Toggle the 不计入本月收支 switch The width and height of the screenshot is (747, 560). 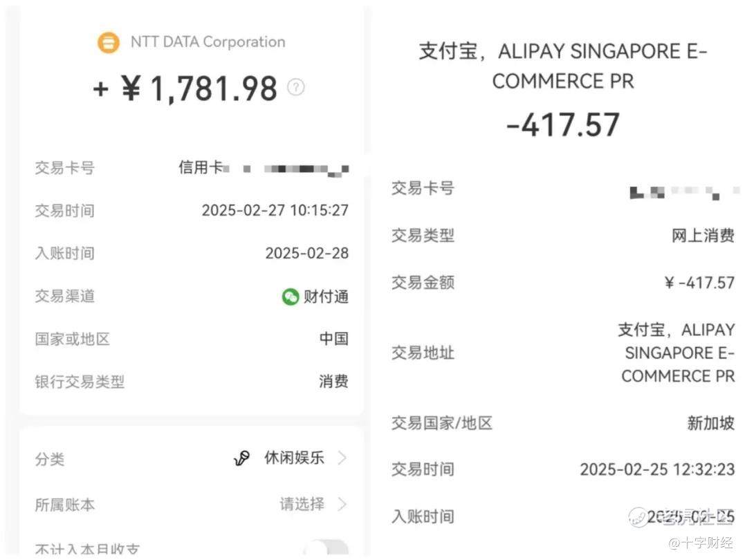click(326, 548)
